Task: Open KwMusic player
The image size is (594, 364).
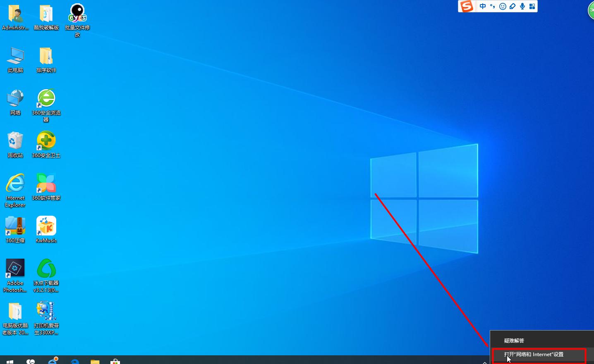Action: click(46, 225)
